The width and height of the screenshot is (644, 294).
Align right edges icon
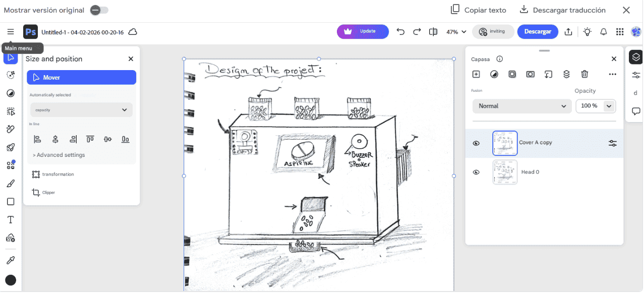(73, 139)
